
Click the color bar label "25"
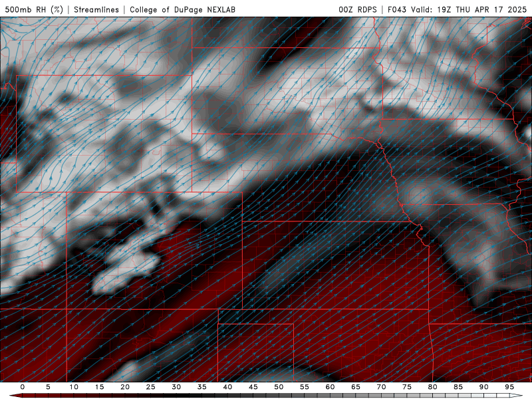point(151,387)
